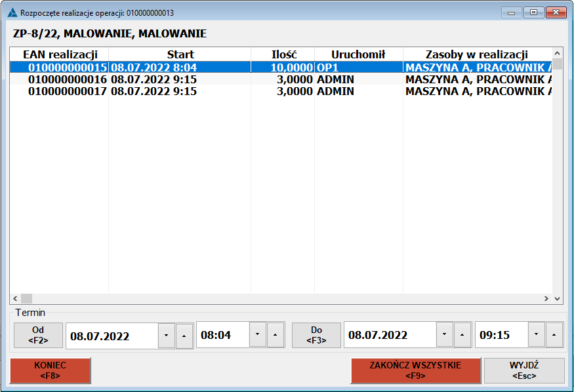Click vertical scrollbar up arrow

coord(557,53)
